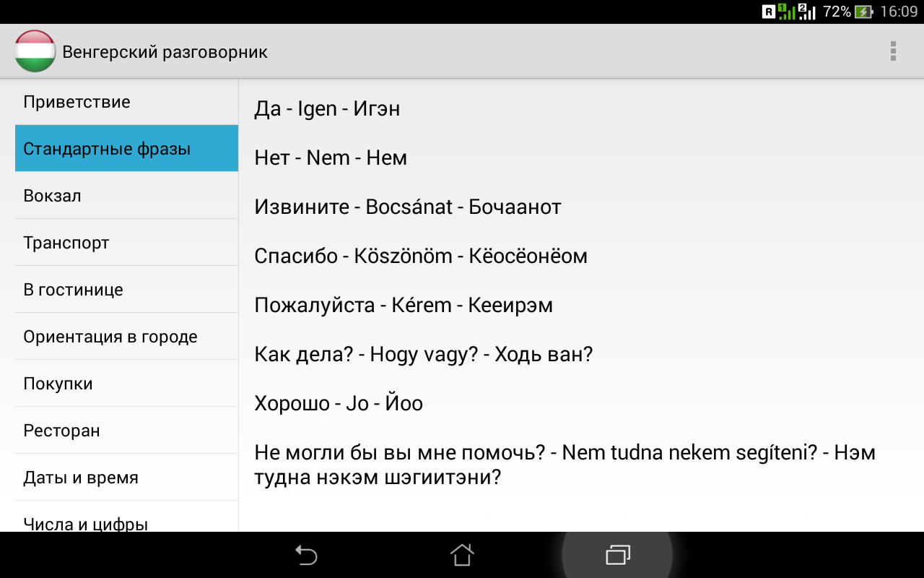Tap the Android home button
924x578 pixels.
tap(462, 555)
